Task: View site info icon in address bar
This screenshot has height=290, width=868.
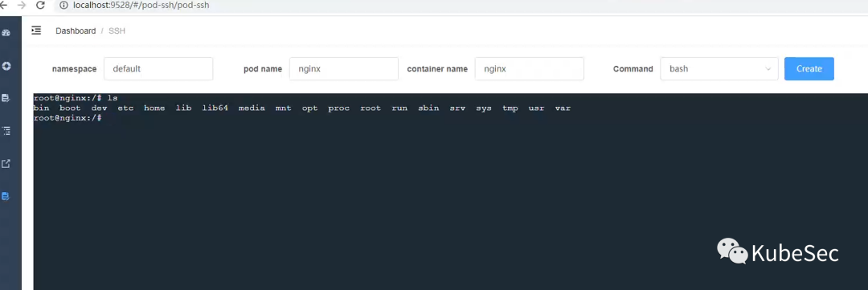Action: pyautogui.click(x=63, y=6)
